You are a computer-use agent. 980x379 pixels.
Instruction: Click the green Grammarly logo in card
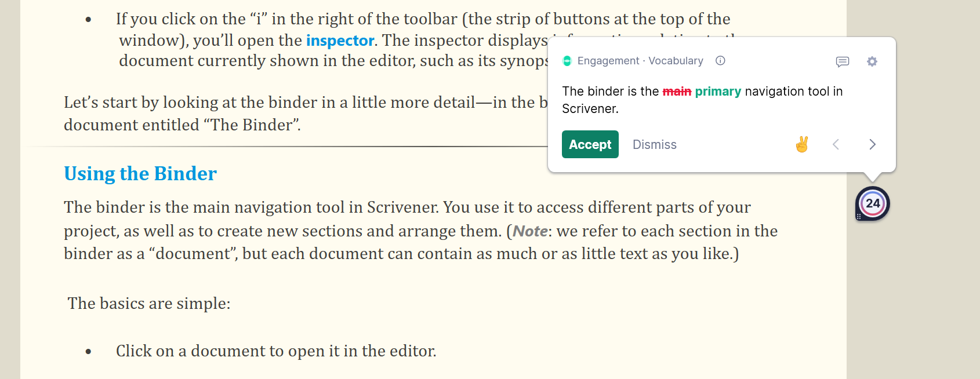[567, 61]
